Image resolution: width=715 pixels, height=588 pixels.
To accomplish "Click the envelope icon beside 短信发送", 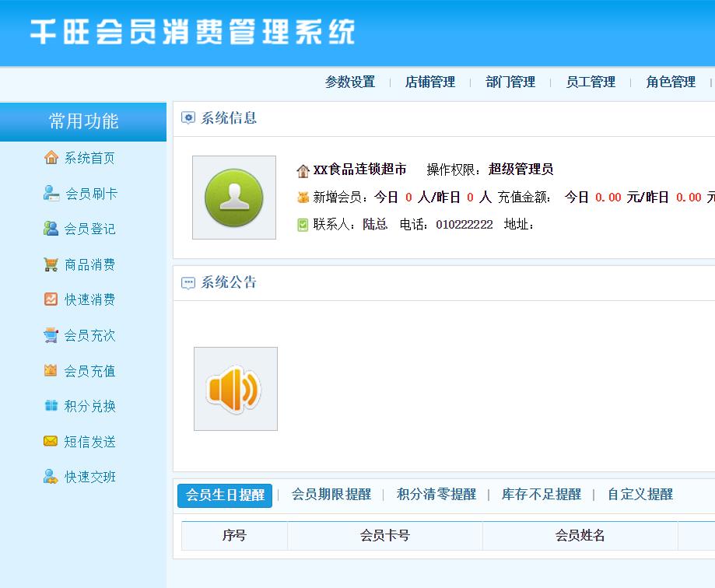I will [51, 441].
